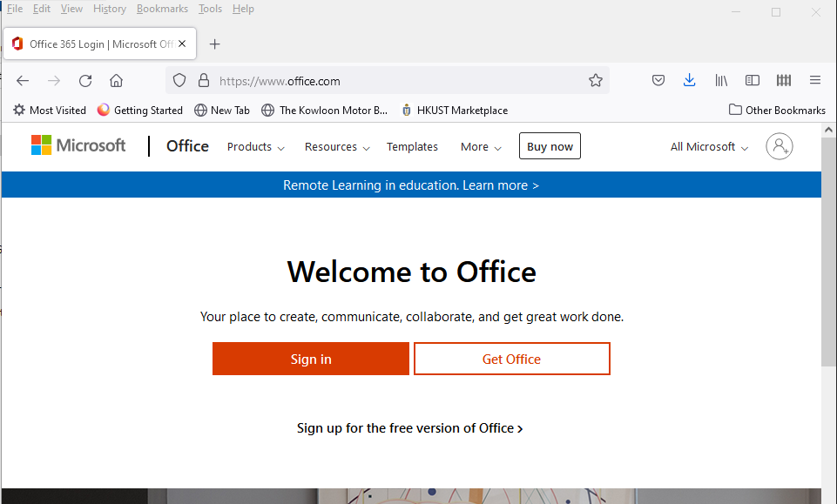The image size is (837, 504).
Task: Click the URL address bar field
Action: [x=392, y=81]
